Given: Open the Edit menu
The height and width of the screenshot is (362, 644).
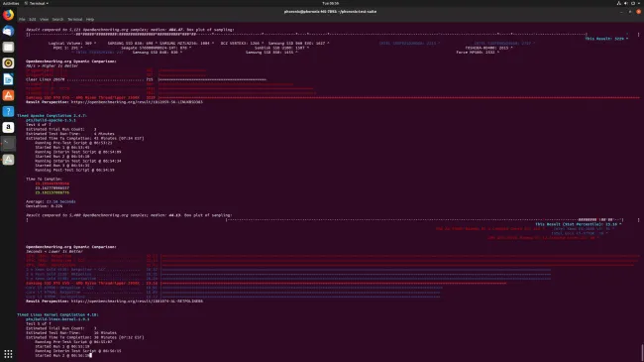Looking at the screenshot, I should (x=33, y=19).
